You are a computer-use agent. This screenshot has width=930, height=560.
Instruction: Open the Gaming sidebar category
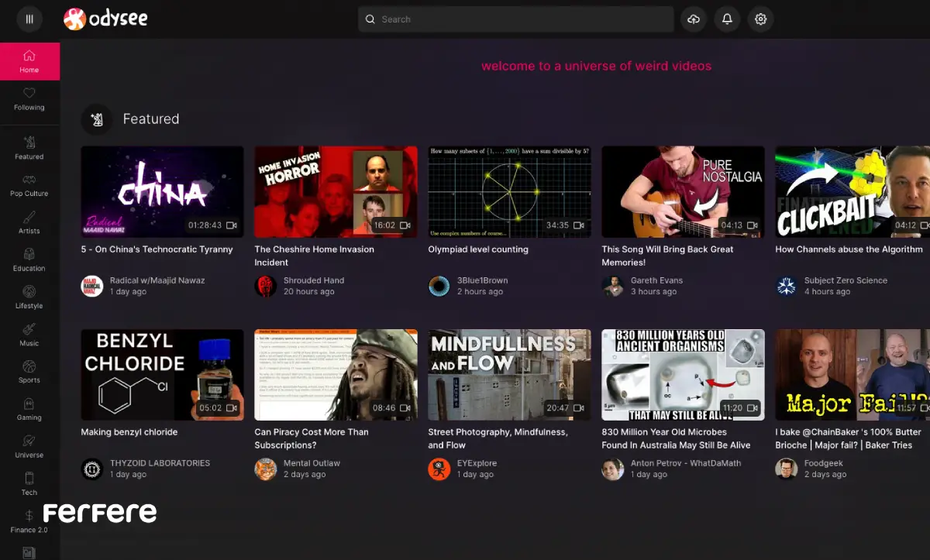pyautogui.click(x=29, y=409)
